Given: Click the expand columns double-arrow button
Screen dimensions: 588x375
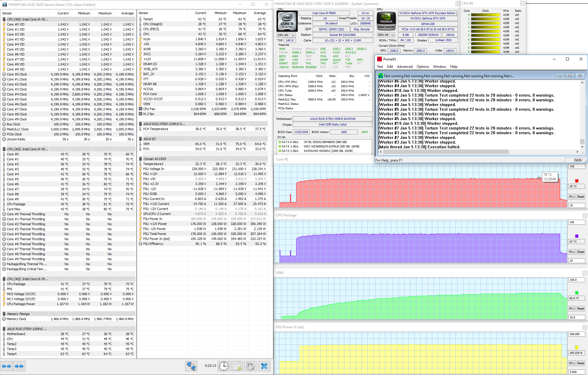Looking at the screenshot, I should 6,366.
